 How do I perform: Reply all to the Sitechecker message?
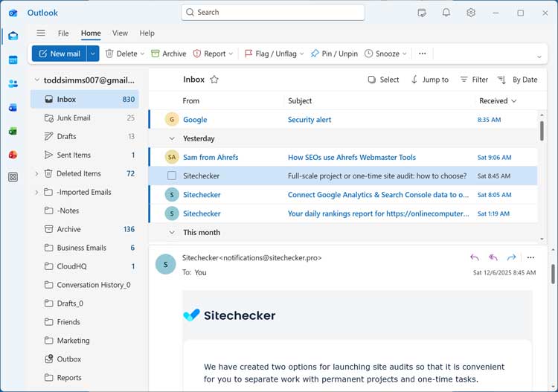[x=493, y=257]
